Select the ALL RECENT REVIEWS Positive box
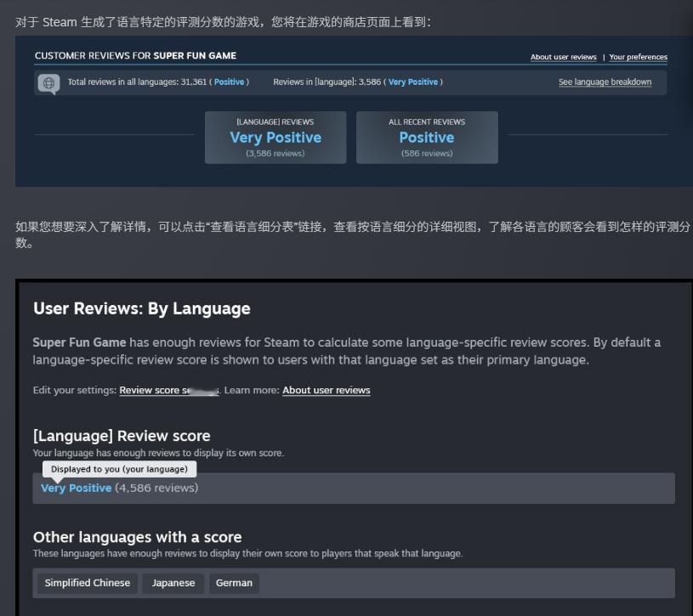This screenshot has width=693, height=616. click(x=427, y=138)
